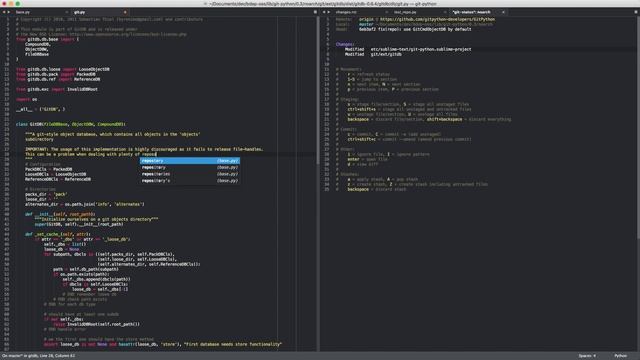Click the left pane vertical scrollbar
Screen dimensions: 640x360
(x=318, y=90)
